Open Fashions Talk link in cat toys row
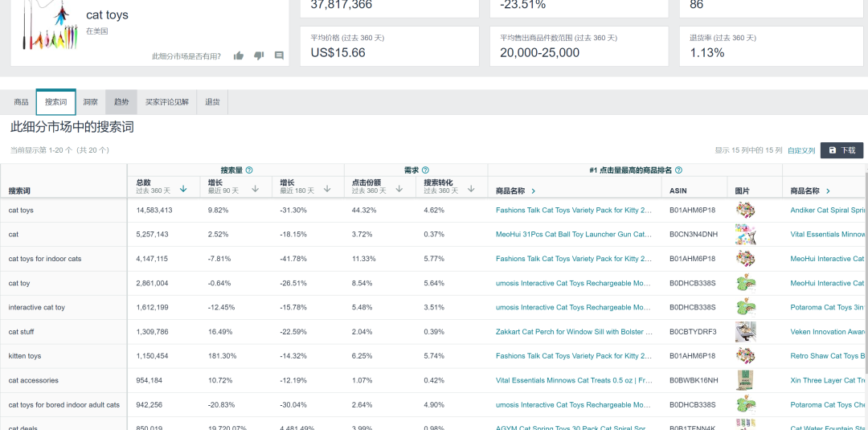868x430 pixels. click(574, 211)
